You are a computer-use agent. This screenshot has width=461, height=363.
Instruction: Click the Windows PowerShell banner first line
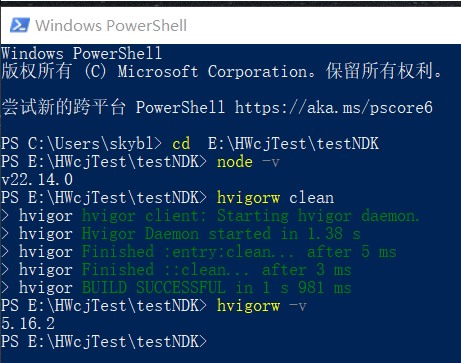pos(82,53)
